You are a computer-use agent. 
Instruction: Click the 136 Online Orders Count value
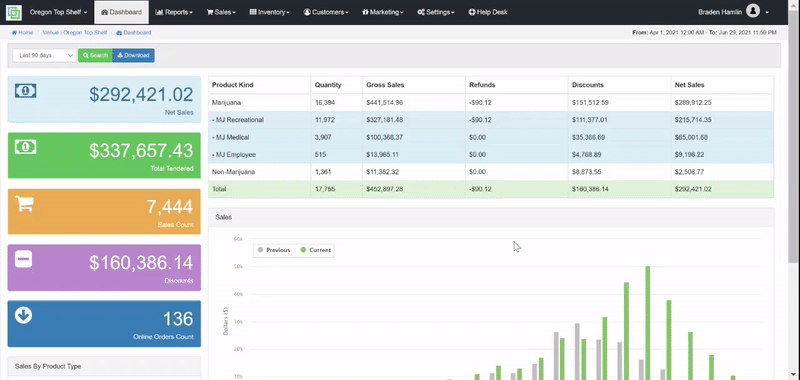[x=178, y=319]
